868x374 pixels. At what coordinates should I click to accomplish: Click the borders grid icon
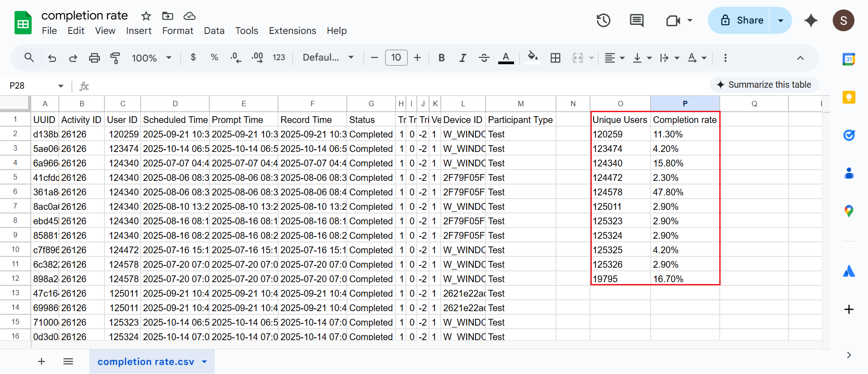(x=555, y=58)
